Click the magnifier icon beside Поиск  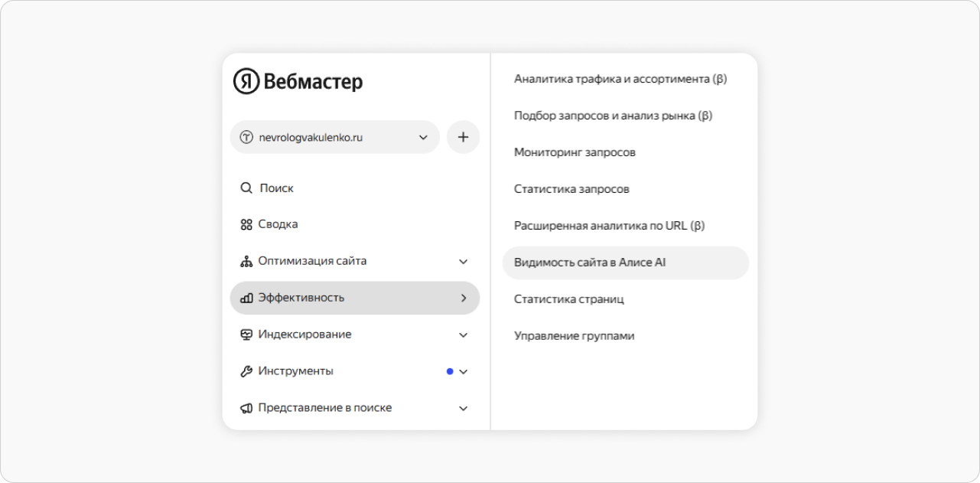click(246, 188)
